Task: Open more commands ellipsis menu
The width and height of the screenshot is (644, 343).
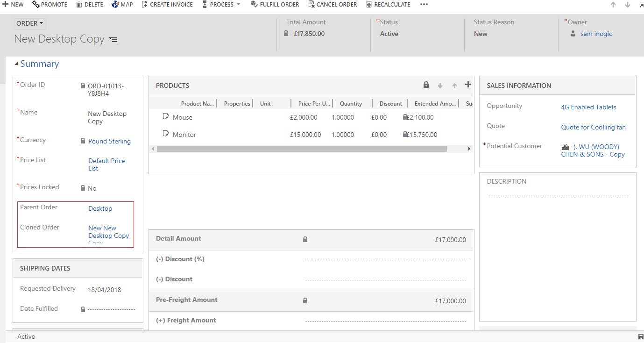Action: click(424, 4)
